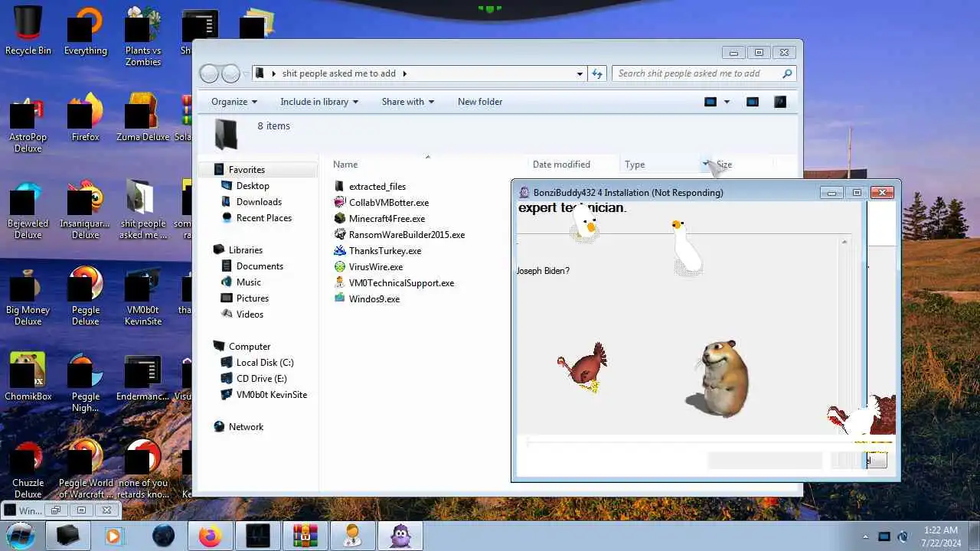Image resolution: width=980 pixels, height=551 pixels.
Task: Select the Peggle Nights desktop icon
Action: tap(85, 382)
